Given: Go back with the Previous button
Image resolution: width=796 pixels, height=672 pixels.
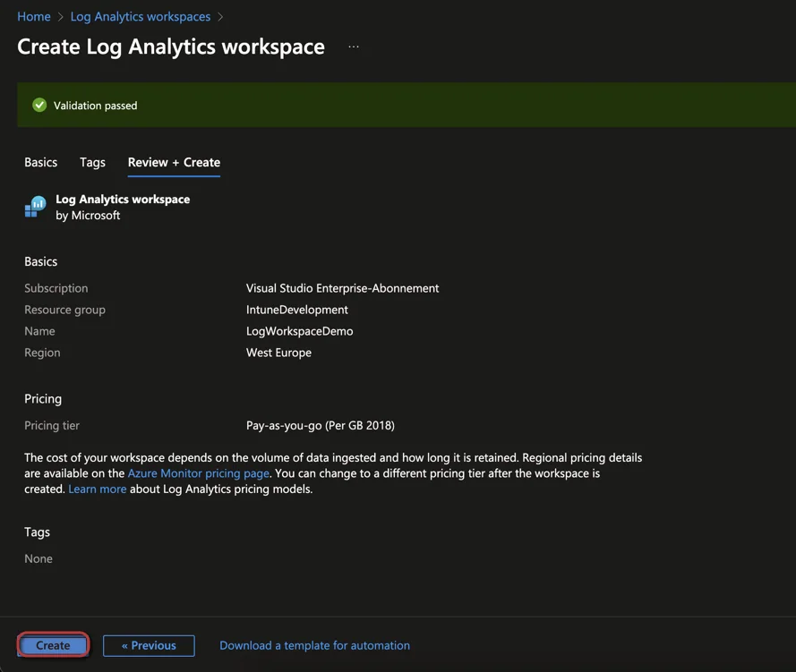Looking at the screenshot, I should click(149, 646).
